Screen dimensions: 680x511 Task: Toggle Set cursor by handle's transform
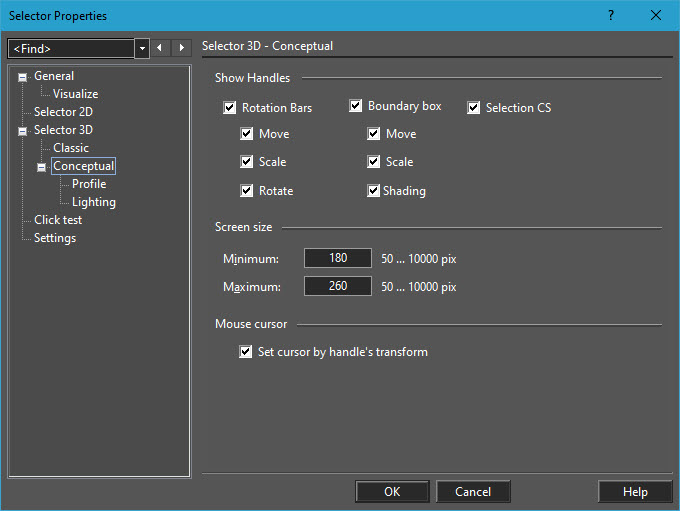(245, 351)
